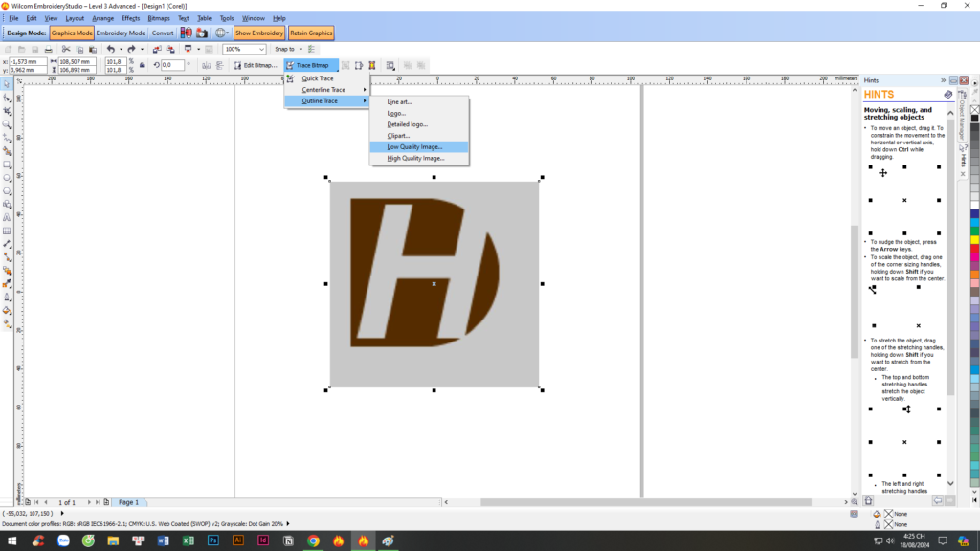Expand the Outline Trace submenu
The width and height of the screenshot is (980, 551).
(327, 100)
